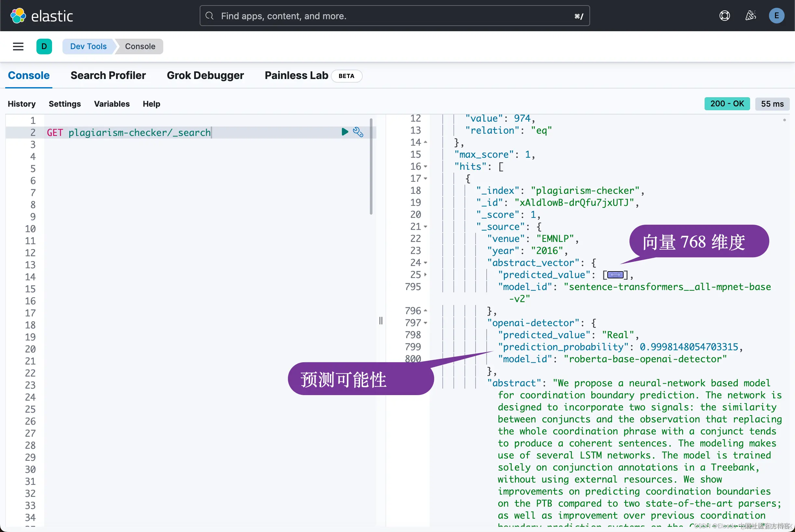Open the wrench request options icon
The width and height of the screenshot is (795, 532).
tap(358, 132)
